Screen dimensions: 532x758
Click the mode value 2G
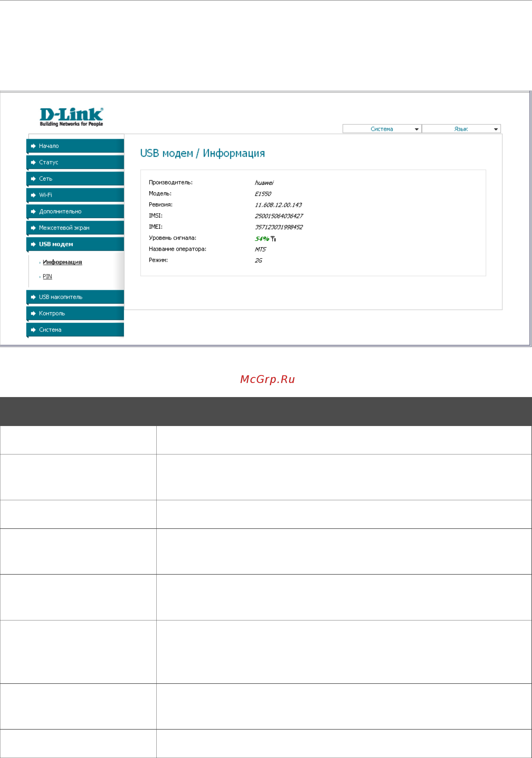pyautogui.click(x=259, y=261)
